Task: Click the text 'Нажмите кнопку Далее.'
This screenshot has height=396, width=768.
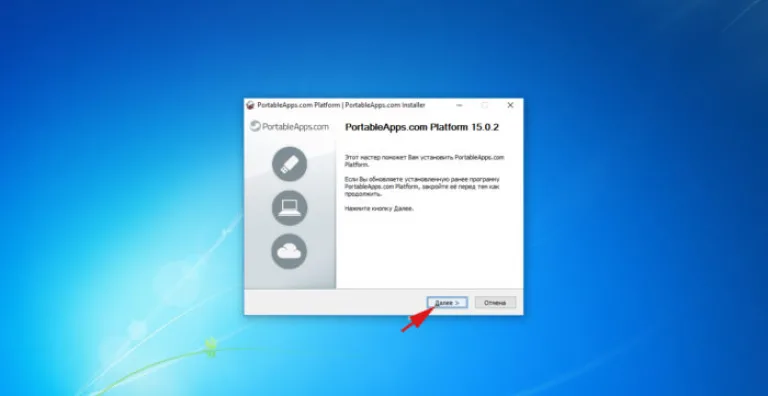Action: coord(379,208)
